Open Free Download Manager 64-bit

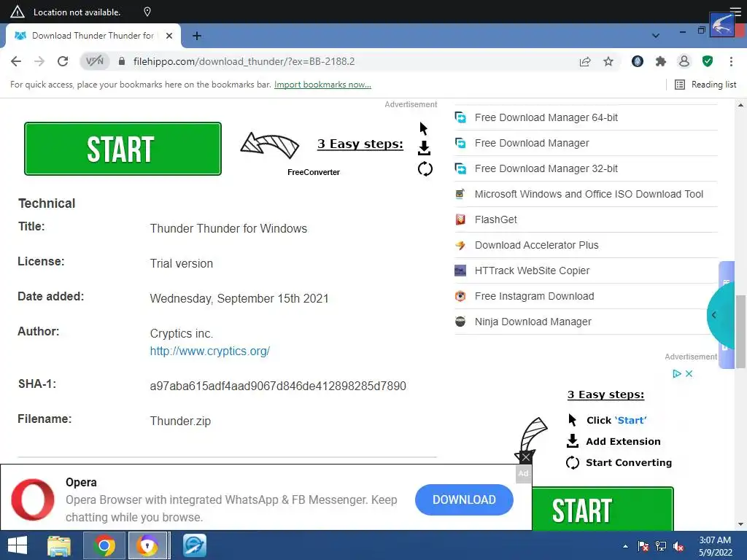pyautogui.click(x=546, y=117)
